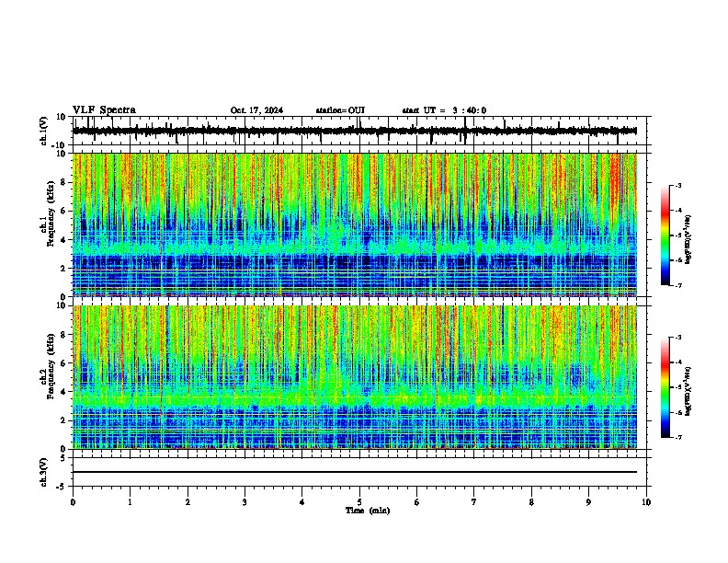Click the ch.3(V) flat line trace

[x=355, y=472]
